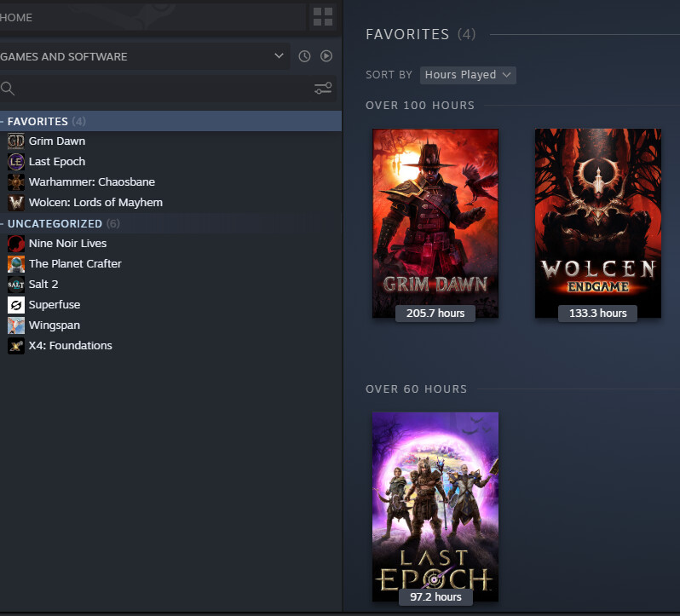Select Wolcen: Lords of Mayhem entry

(95, 203)
